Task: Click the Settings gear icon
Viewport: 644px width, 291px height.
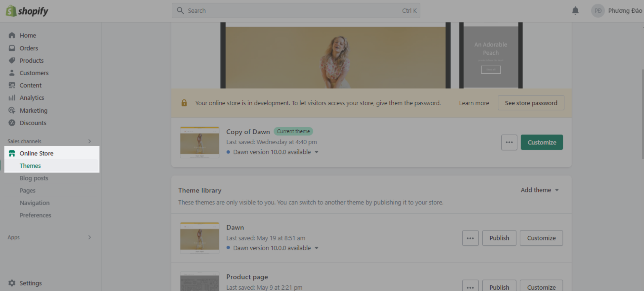Action: click(12, 283)
